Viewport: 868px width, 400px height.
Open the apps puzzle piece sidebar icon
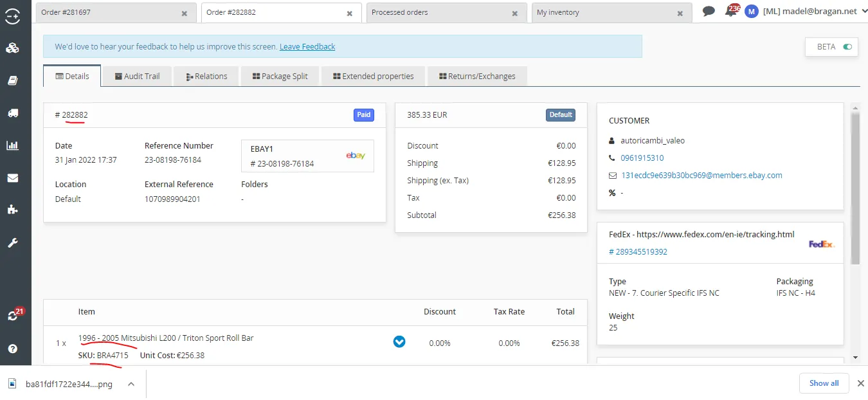[12, 210]
